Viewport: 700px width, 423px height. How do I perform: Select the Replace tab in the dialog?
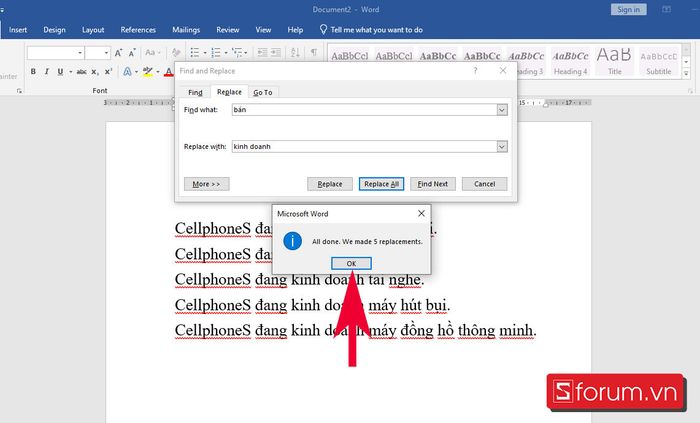(x=229, y=92)
